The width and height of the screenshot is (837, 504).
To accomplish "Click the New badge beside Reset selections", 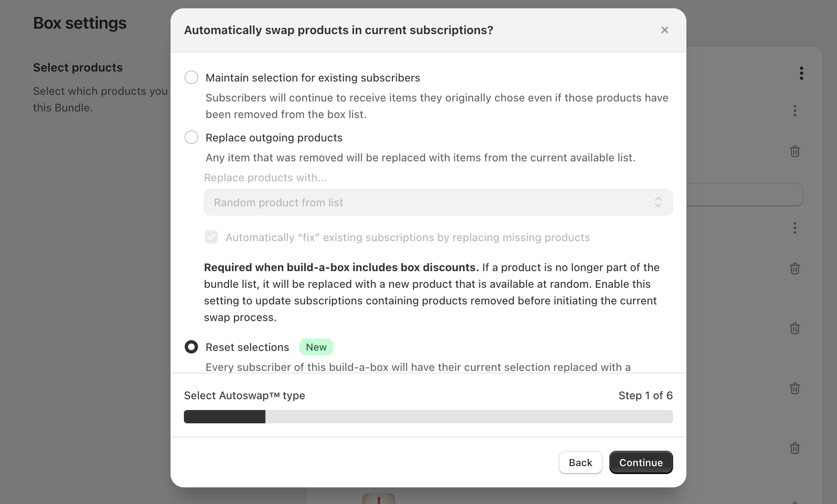I will coord(316,347).
